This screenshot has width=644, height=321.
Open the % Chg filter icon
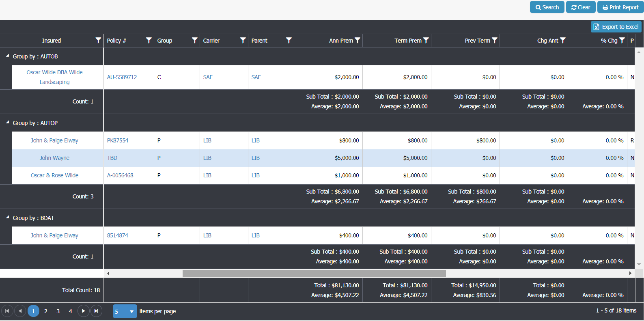pos(622,40)
